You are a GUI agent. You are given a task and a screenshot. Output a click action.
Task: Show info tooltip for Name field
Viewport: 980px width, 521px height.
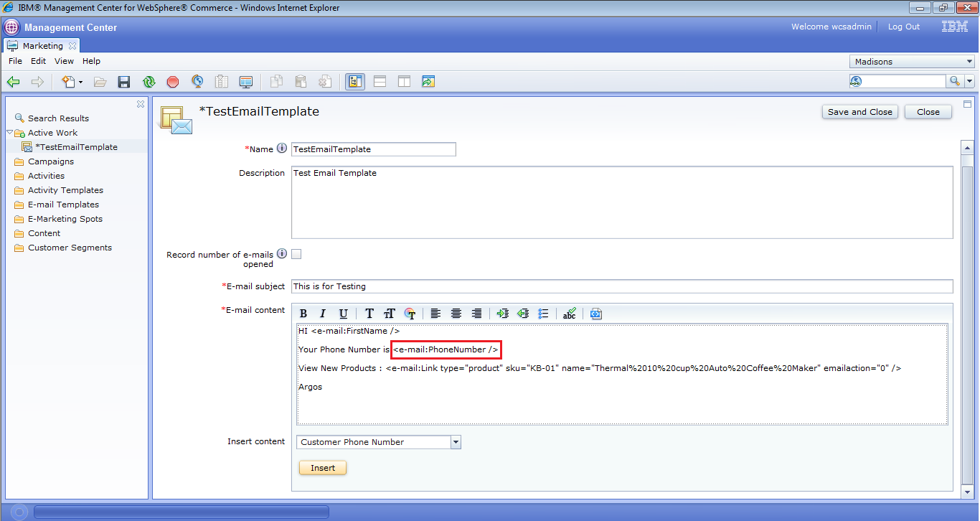pos(282,149)
